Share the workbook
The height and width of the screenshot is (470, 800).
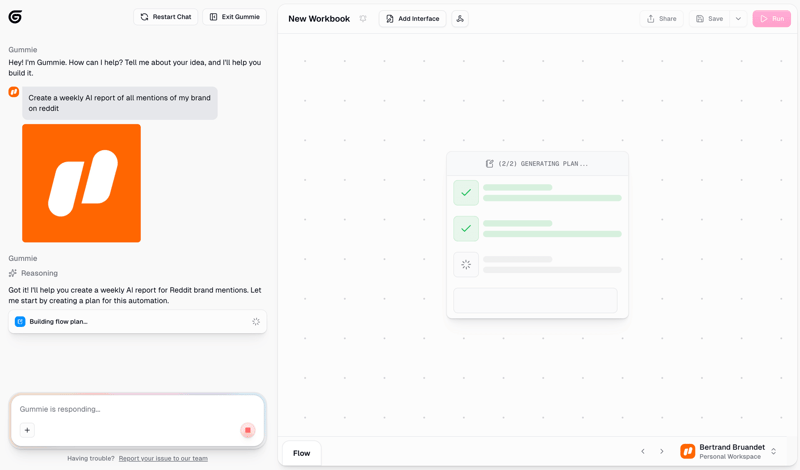pos(662,19)
